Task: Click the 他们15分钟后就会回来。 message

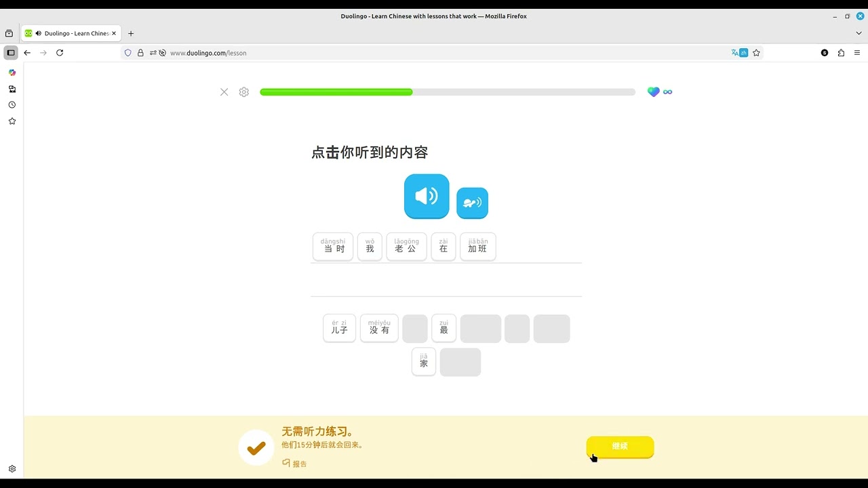Action: point(323,445)
